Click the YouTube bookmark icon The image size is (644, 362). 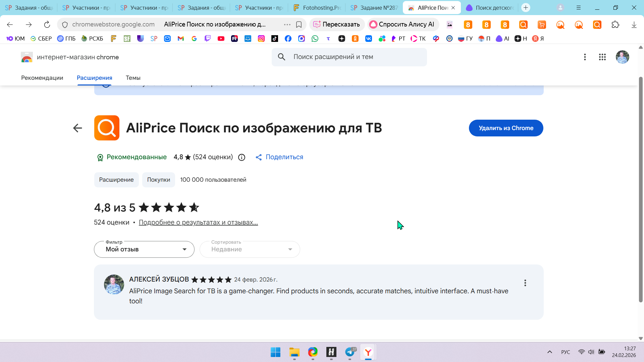[221, 39]
